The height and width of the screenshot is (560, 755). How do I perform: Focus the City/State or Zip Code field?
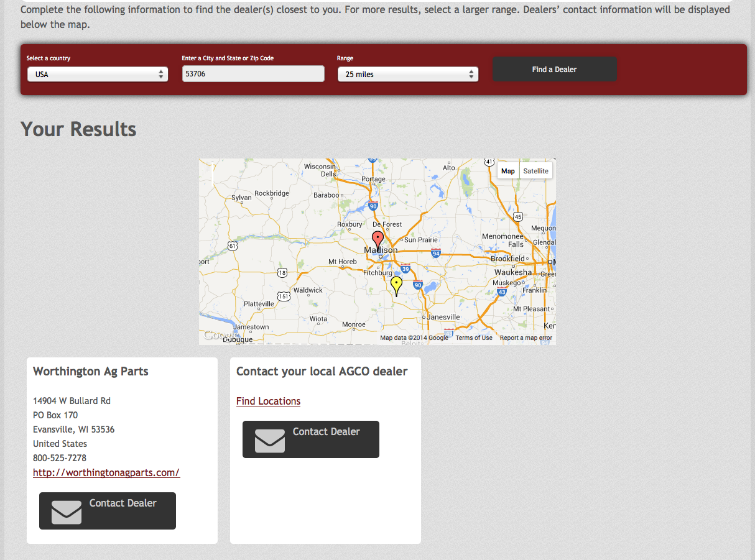(253, 75)
